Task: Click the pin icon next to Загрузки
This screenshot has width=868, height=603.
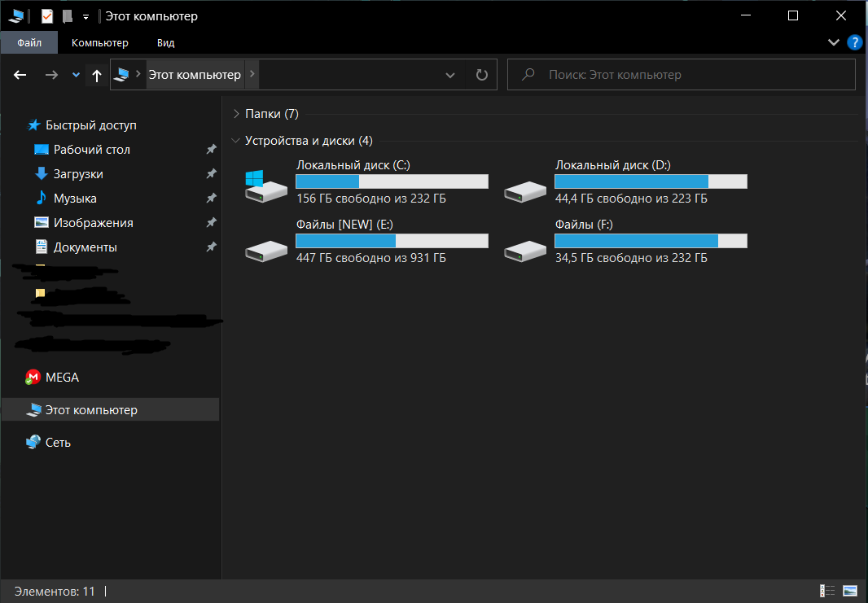Action: click(x=211, y=173)
